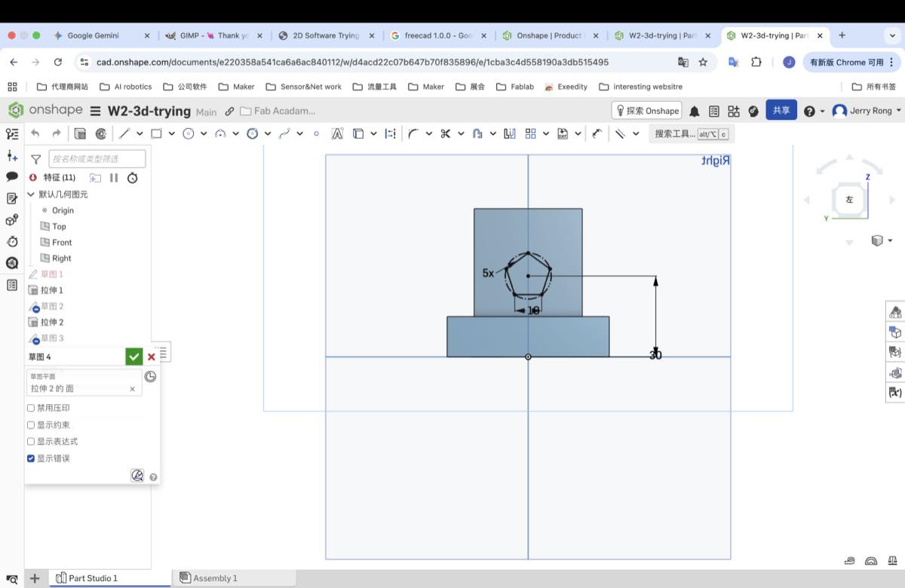
Task: Select the Point sketch tool
Action: [x=316, y=133]
